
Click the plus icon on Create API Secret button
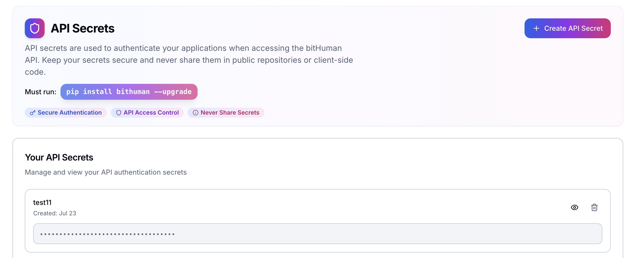(x=536, y=28)
